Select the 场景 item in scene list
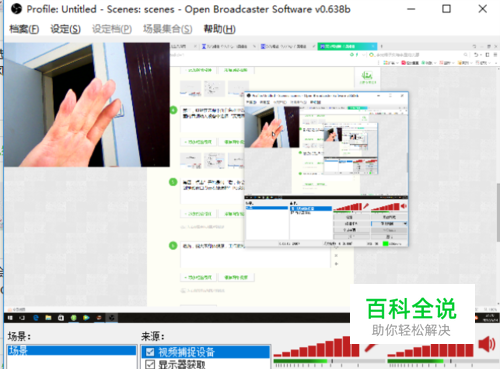Image resolution: width=500 pixels, height=369 pixels. point(71,350)
